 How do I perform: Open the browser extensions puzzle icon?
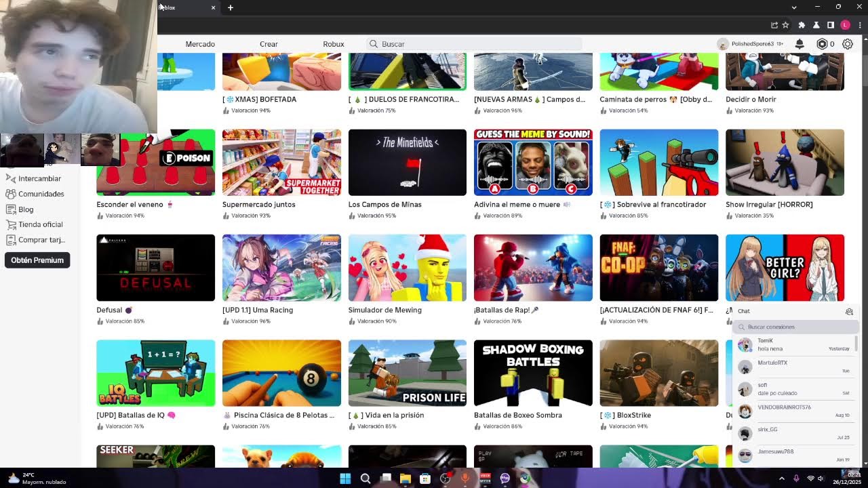coord(802,25)
